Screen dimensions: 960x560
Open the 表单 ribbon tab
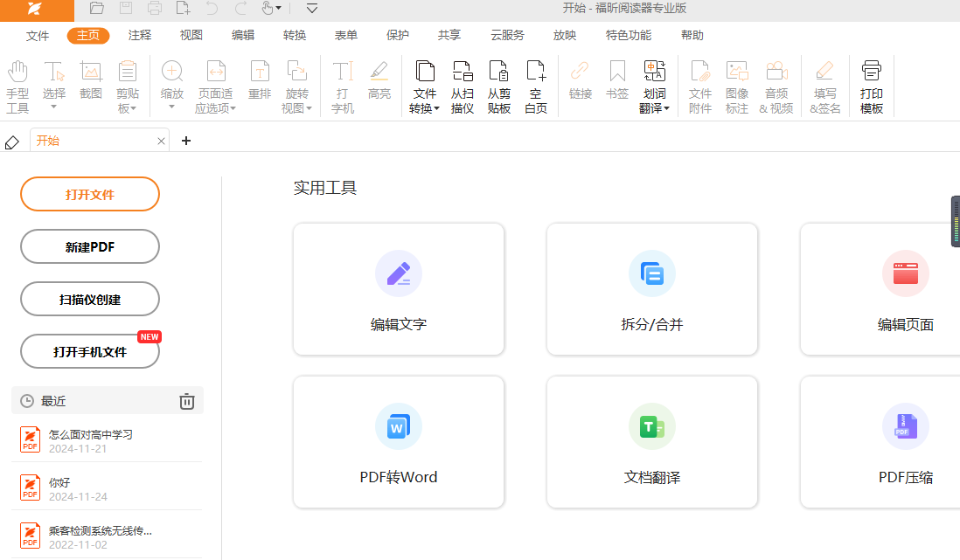click(x=346, y=36)
